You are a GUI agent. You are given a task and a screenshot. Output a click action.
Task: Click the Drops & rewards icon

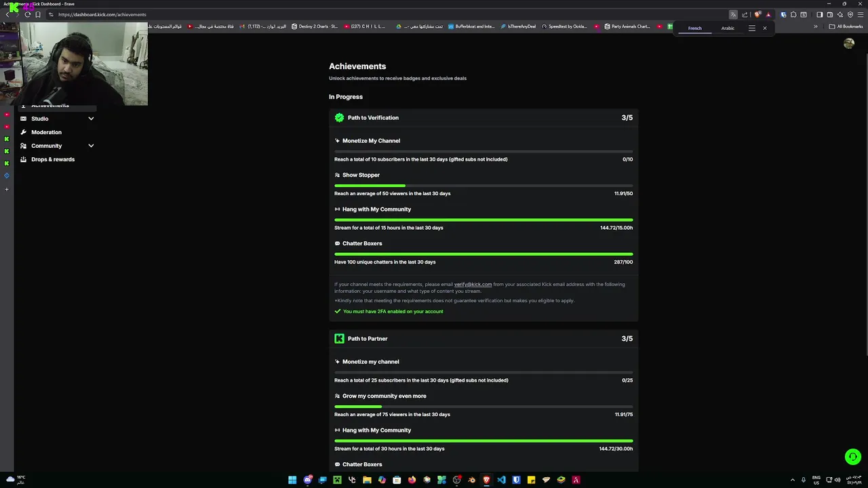23,159
